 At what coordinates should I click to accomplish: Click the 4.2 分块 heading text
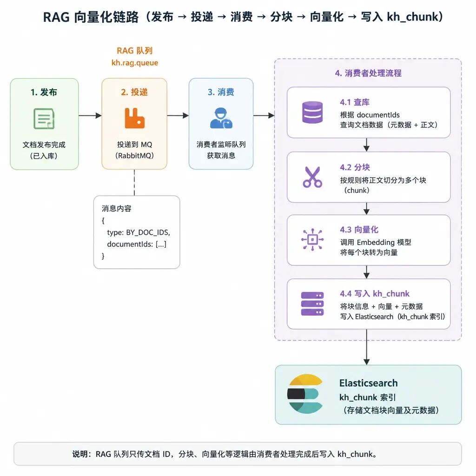(x=355, y=167)
